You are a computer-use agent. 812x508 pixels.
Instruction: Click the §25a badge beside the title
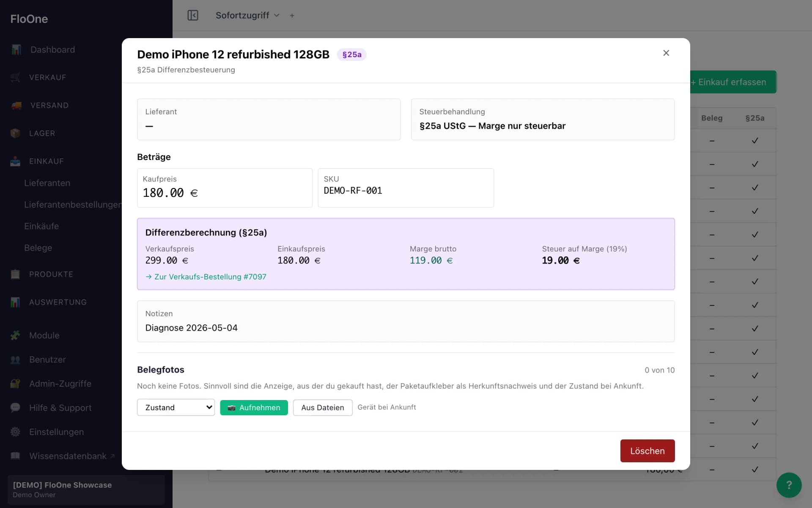coord(351,55)
